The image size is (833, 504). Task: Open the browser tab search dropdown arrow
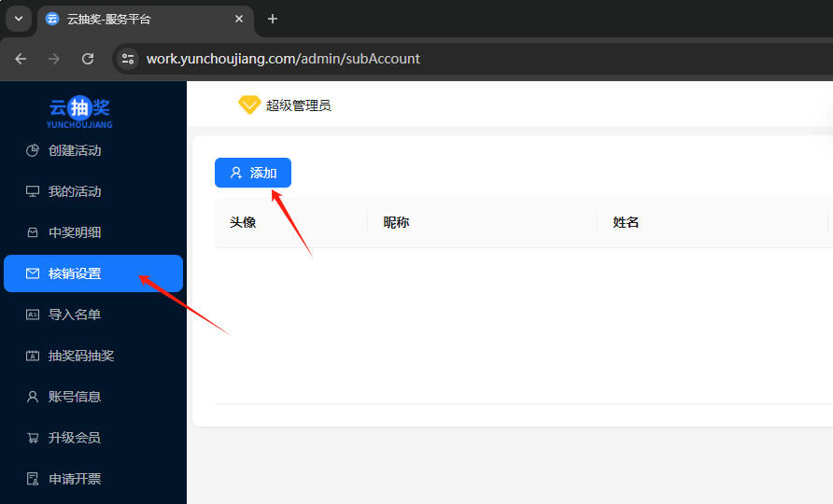pyautogui.click(x=18, y=19)
